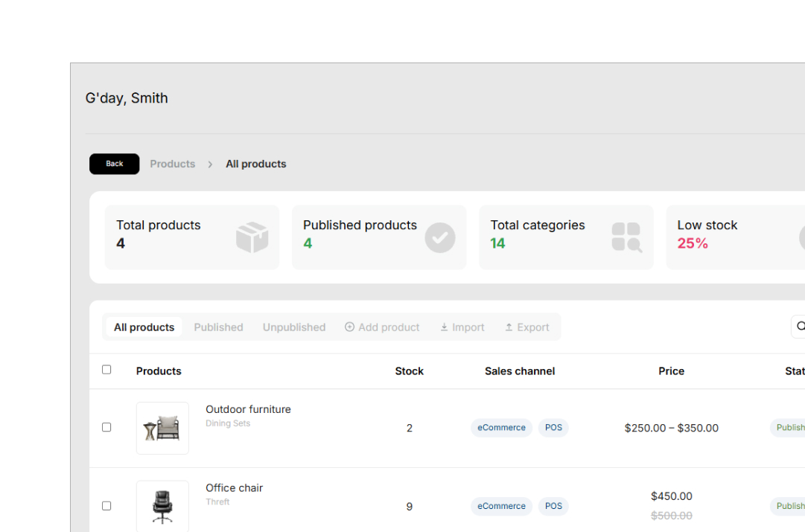Click the search magnifier icon above table
Image resolution: width=805 pixels, height=532 pixels.
click(x=801, y=327)
